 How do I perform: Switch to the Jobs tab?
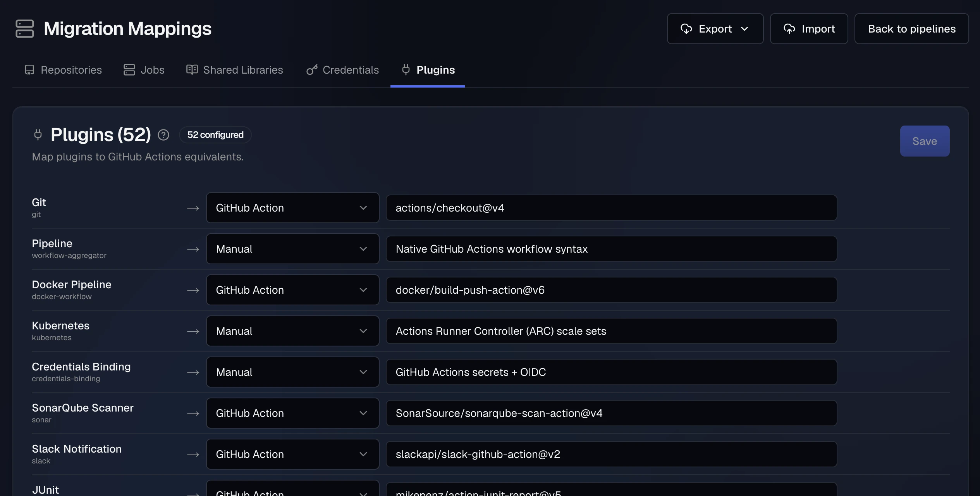coord(144,70)
